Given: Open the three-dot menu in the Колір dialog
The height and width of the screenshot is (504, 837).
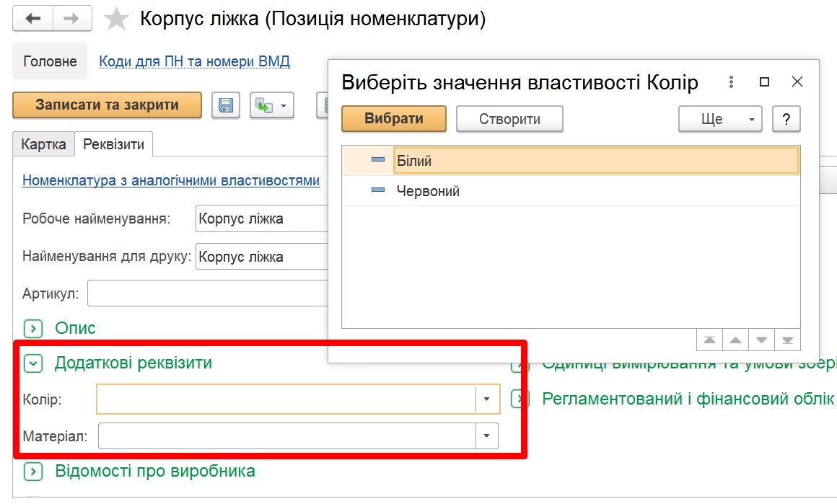Looking at the screenshot, I should [731, 82].
